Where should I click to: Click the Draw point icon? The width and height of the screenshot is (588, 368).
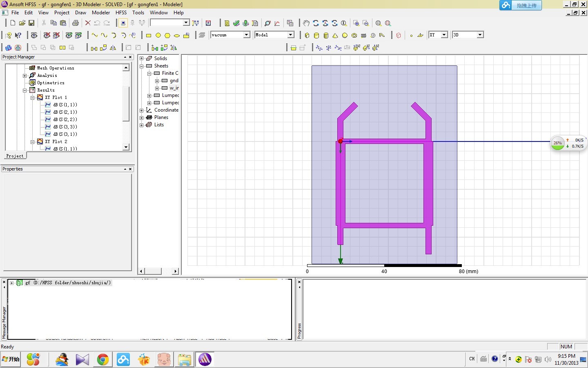point(411,36)
